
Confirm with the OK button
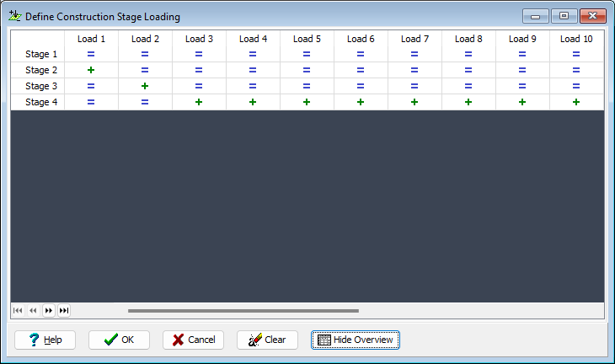point(119,340)
